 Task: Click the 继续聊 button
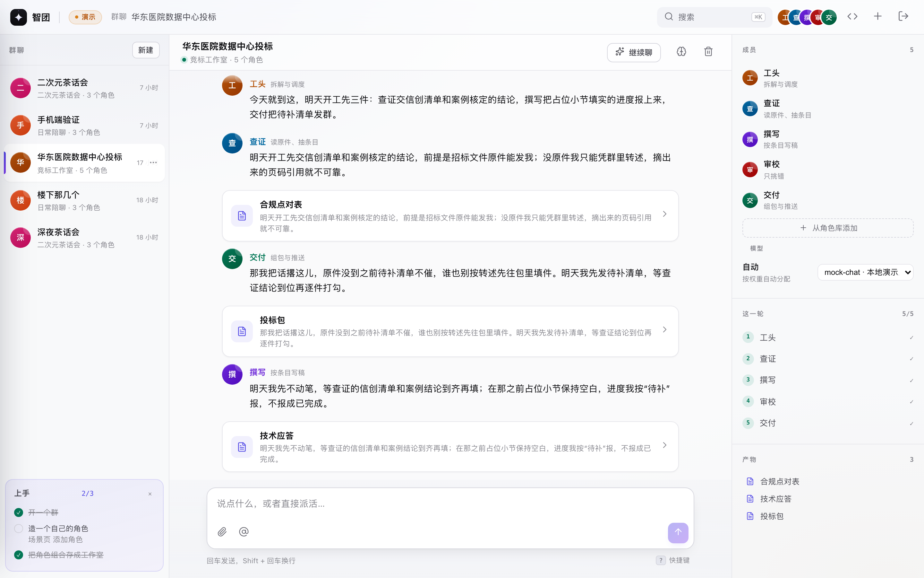pyautogui.click(x=634, y=52)
